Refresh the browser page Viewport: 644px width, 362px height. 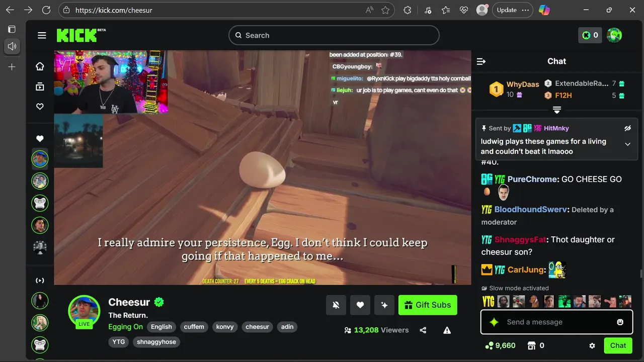46,10
